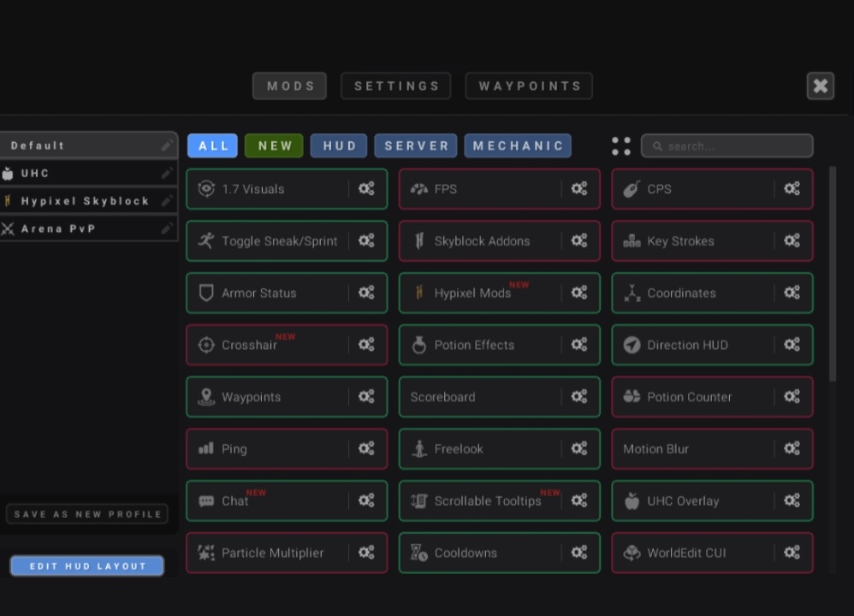Open settings gear for CPS mod
854x616 pixels.
792,188
